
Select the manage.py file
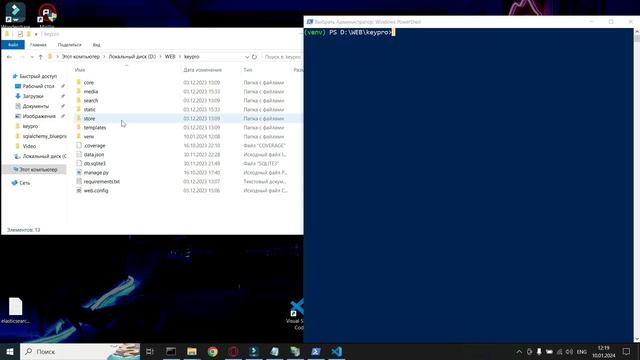point(96,172)
